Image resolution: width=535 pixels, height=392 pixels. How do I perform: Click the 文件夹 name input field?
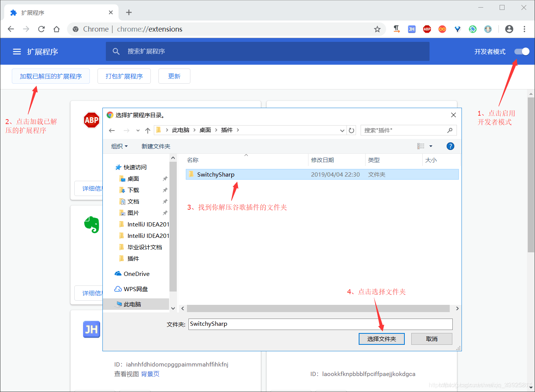point(320,324)
